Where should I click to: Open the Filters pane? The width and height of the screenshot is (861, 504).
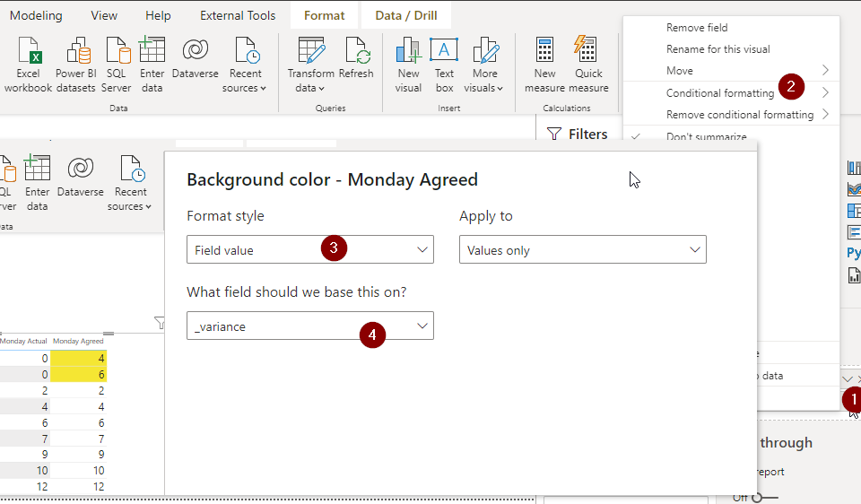(x=578, y=134)
